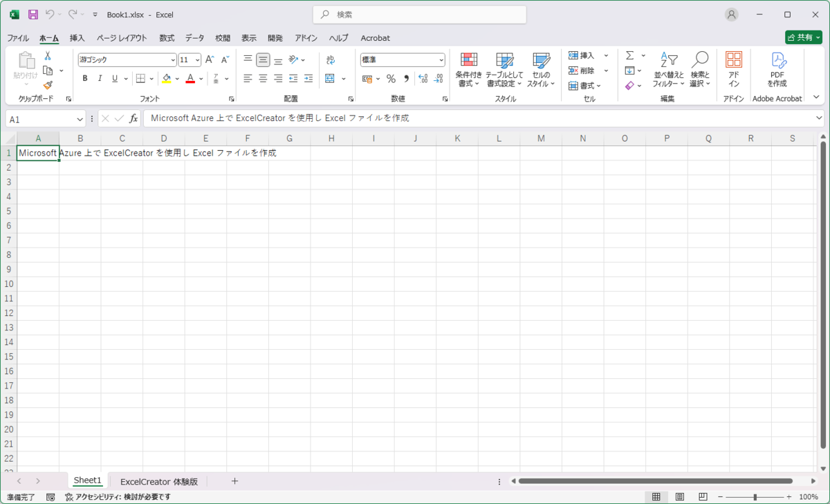Click the cell borders icon
This screenshot has height=504, width=830.
(140, 78)
